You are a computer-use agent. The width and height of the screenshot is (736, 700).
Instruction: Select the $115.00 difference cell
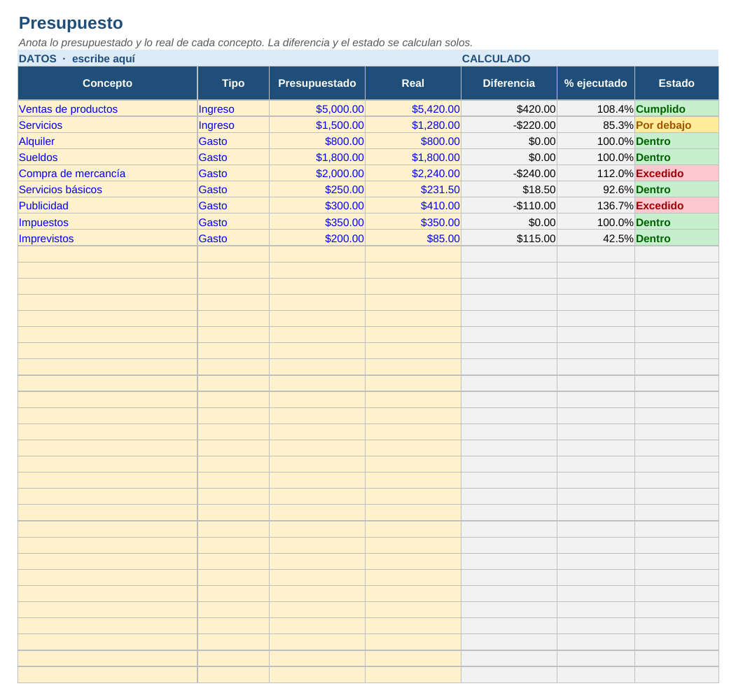[x=509, y=238]
